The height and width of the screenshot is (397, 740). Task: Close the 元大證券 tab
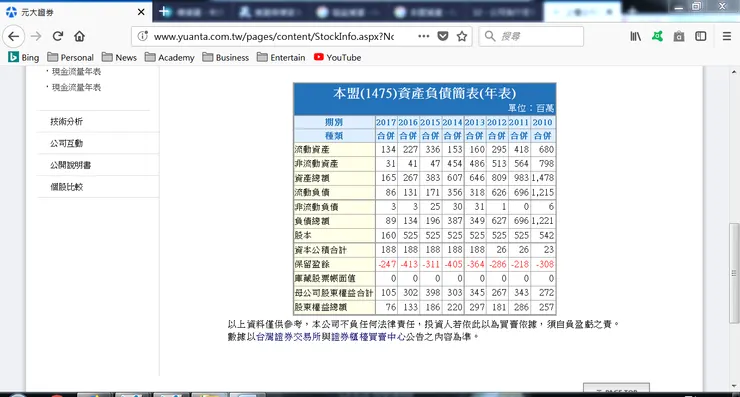141,12
